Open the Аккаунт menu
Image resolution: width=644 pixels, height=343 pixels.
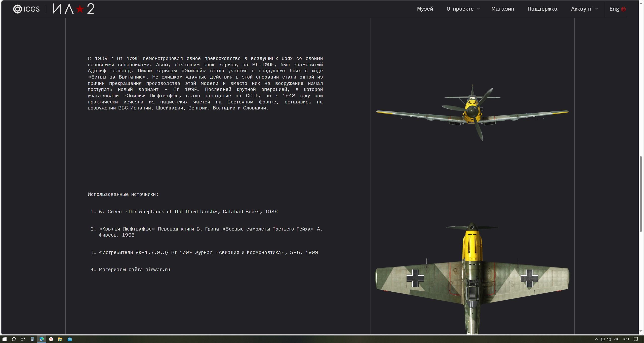pyautogui.click(x=581, y=9)
